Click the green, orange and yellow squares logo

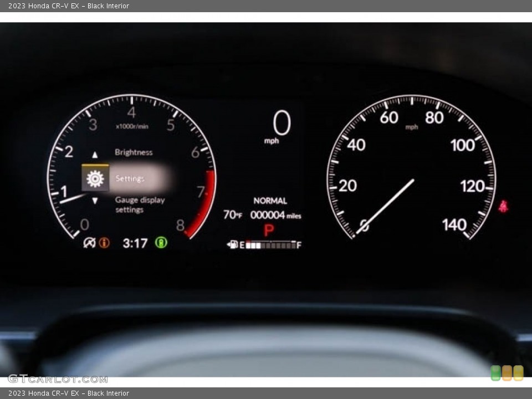pos(507,373)
